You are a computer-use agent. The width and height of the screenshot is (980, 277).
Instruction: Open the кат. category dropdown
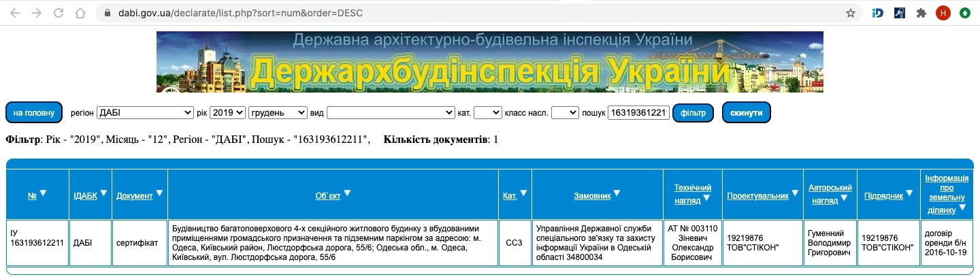click(x=487, y=112)
